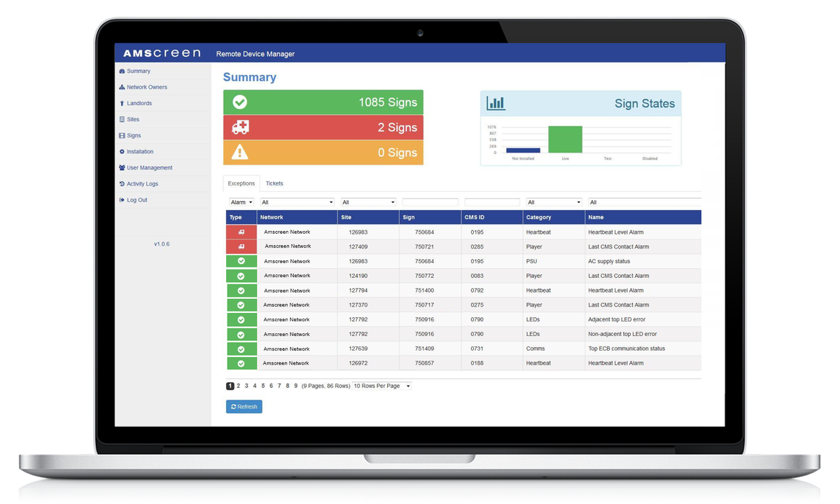
Task: Sort by Network column header
Action: click(x=297, y=217)
